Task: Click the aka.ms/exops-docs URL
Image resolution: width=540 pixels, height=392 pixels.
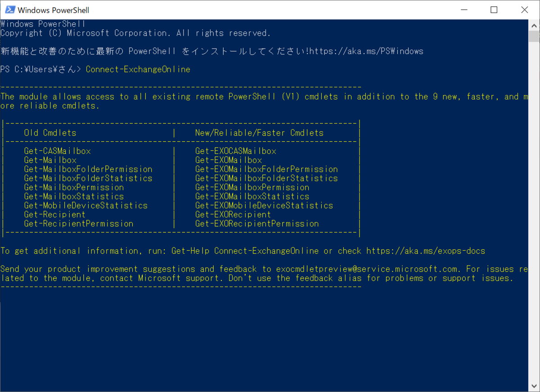Action: point(426,251)
